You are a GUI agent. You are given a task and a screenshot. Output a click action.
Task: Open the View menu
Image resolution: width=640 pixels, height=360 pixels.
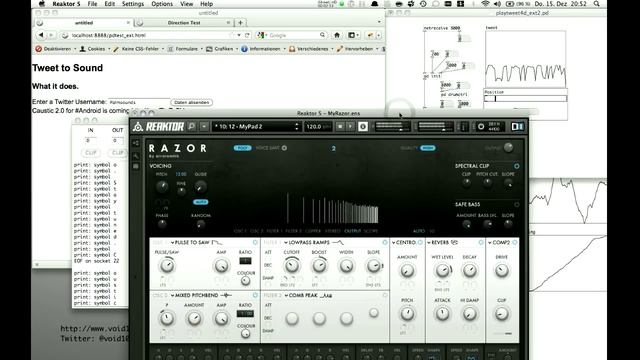[x=187, y=4]
